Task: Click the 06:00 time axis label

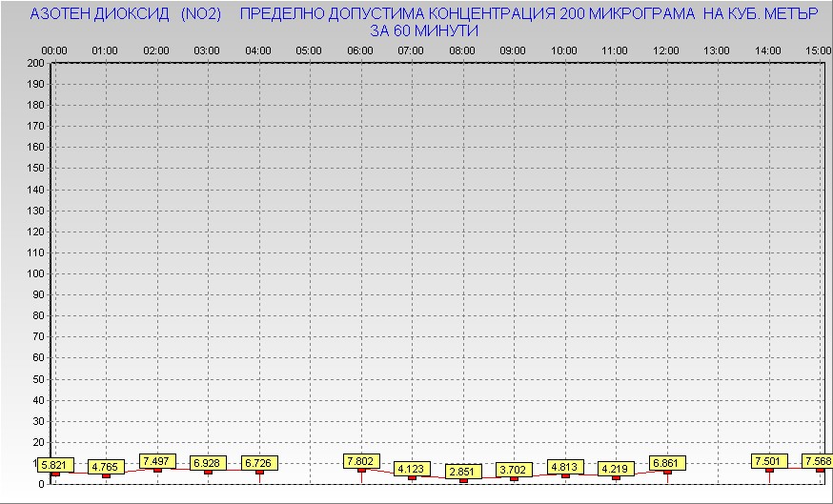Action: (x=360, y=51)
